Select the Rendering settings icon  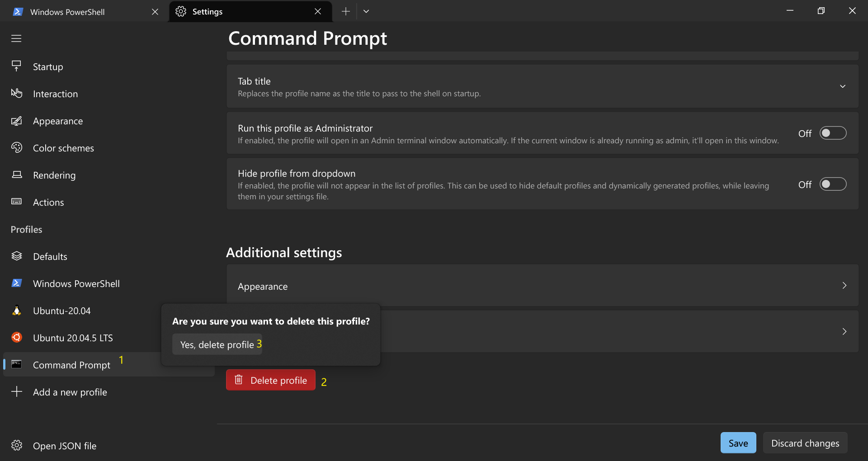[16, 175]
